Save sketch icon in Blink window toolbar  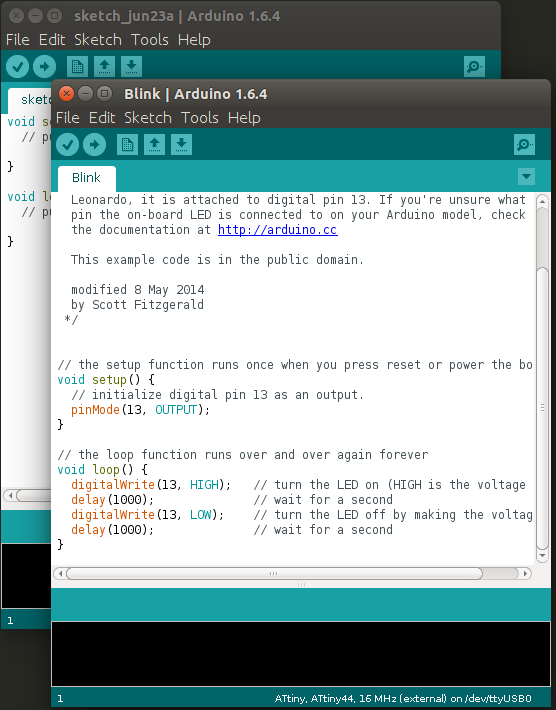click(x=182, y=144)
